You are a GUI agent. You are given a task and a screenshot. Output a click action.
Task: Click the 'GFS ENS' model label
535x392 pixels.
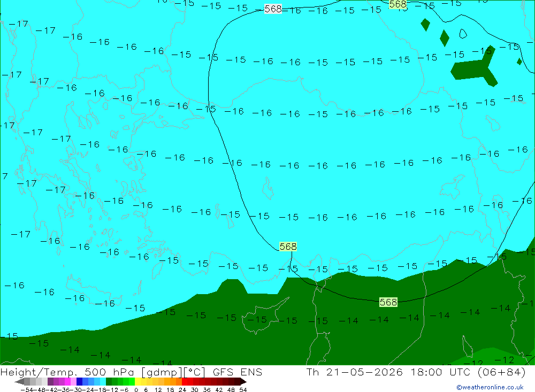(238, 372)
